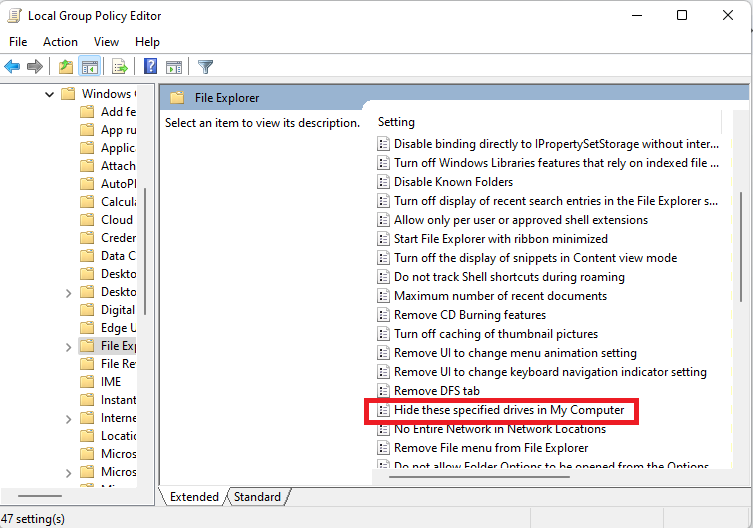Click policy icon beside Maximum number of recent documents
The image size is (753, 528).
coord(383,296)
